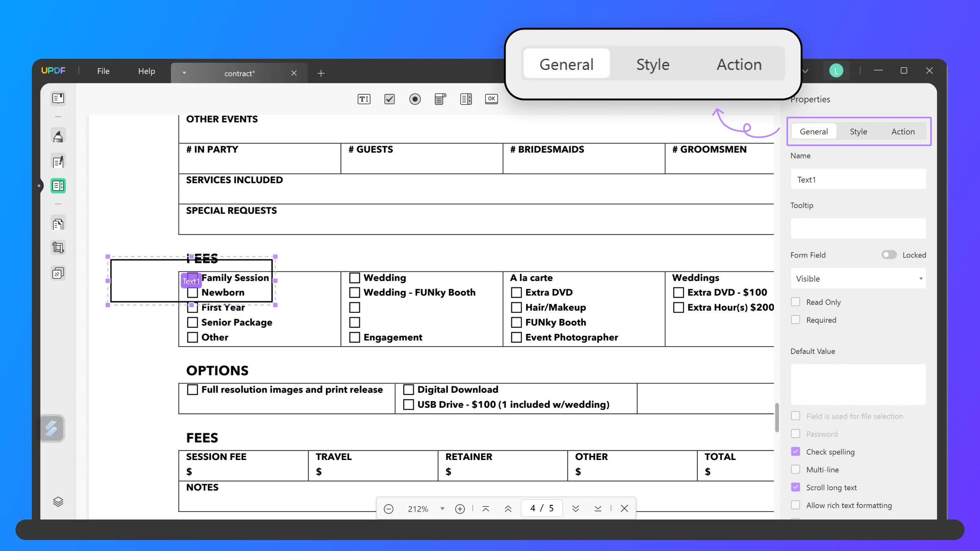Toggle the Locked form field switch
The height and width of the screenshot is (551, 980).
point(888,254)
